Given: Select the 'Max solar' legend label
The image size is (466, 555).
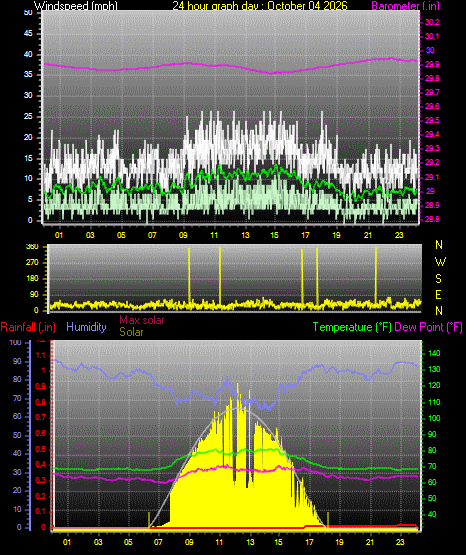Looking at the screenshot, I should [142, 320].
